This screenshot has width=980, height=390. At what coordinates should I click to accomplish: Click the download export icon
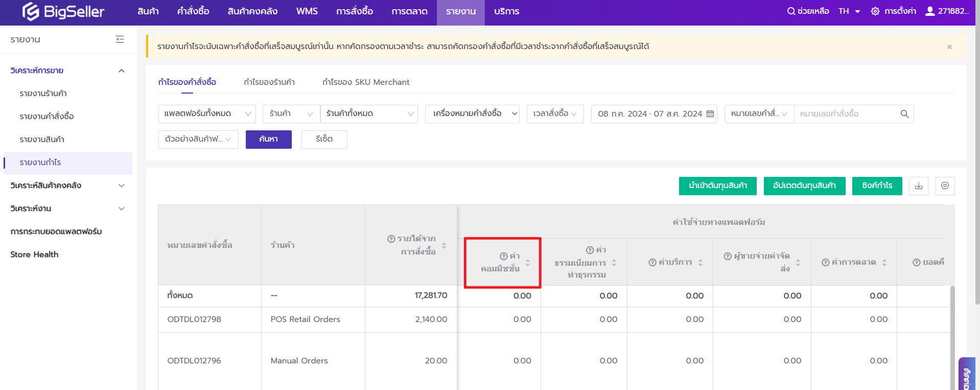918,186
